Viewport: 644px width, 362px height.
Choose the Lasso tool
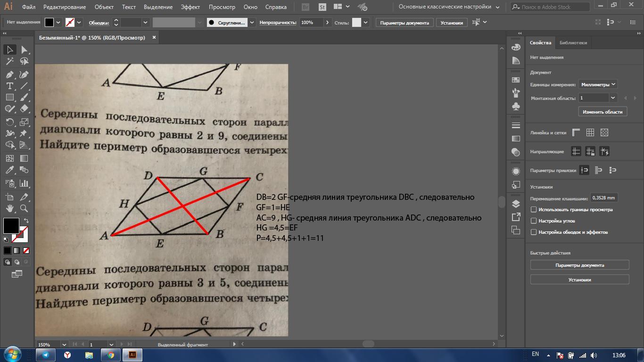[24, 61]
